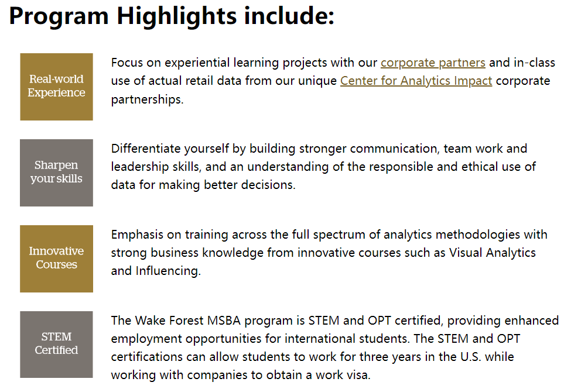The height and width of the screenshot is (389, 588).
Task: Click the "Real-world Experience" gold tile
Action: [x=56, y=87]
